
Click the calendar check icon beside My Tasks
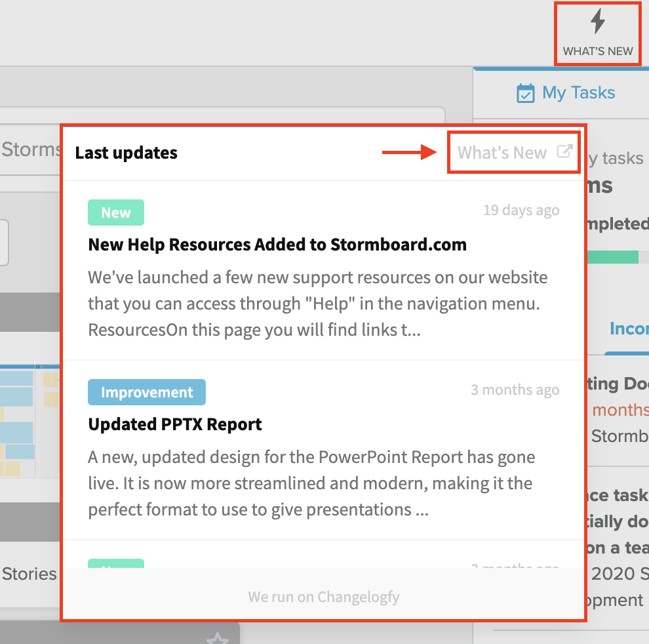pyautogui.click(x=526, y=93)
